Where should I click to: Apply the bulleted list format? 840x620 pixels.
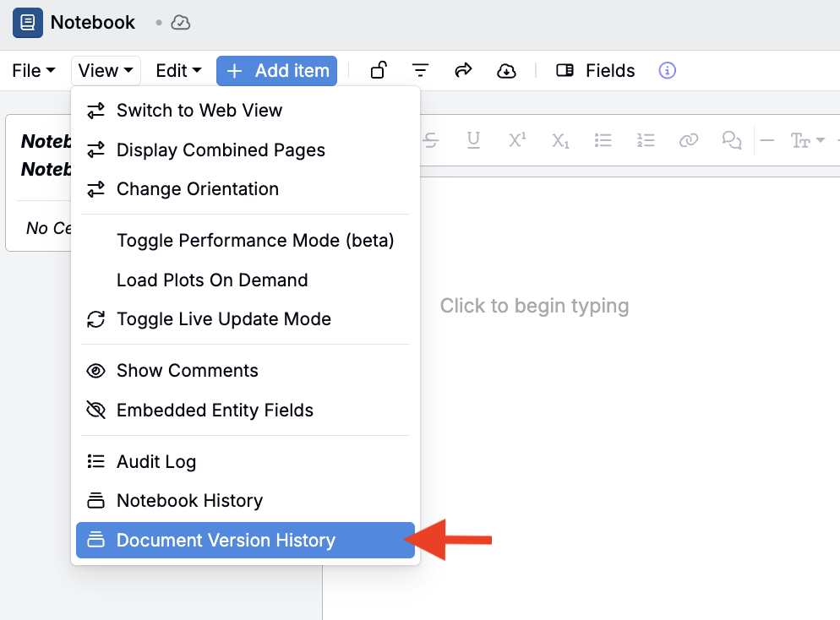(x=603, y=140)
